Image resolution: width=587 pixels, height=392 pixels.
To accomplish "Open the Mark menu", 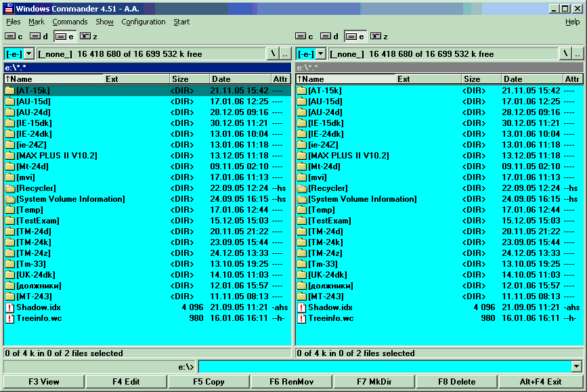I will pos(37,22).
